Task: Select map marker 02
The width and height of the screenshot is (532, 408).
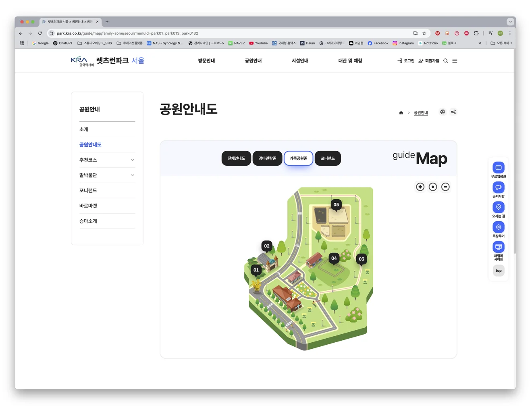Action: 267,246
